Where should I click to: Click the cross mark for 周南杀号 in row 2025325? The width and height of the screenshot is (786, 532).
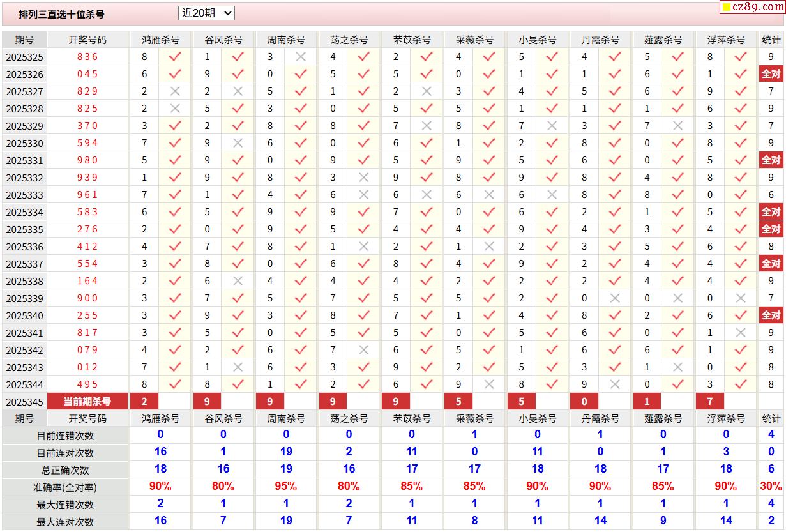click(x=301, y=57)
